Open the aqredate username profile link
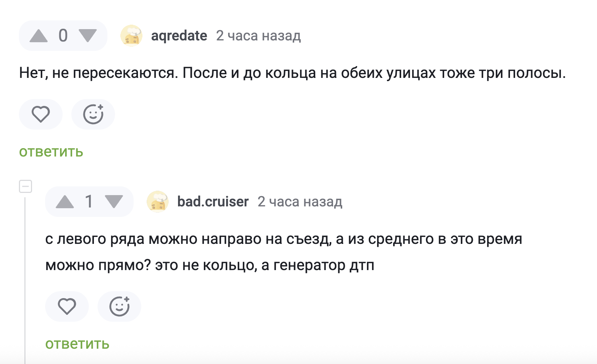Screen dimensions: 597x364 click(x=179, y=36)
